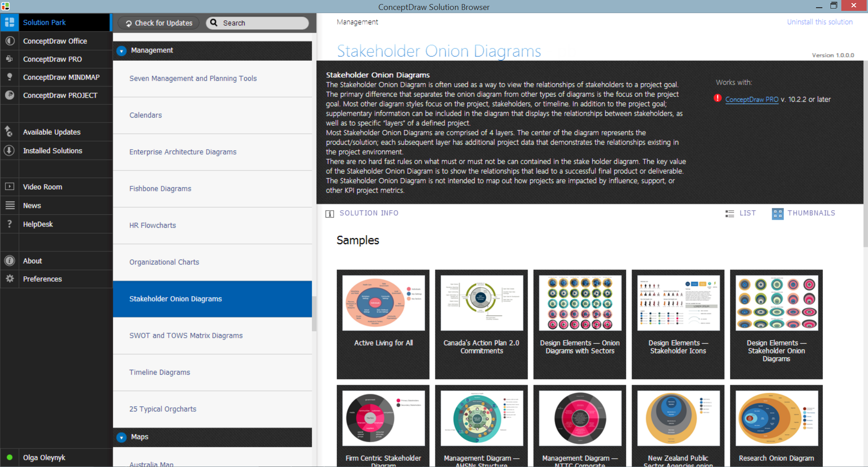Viewport: 868px width, 467px height.
Task: Click the HelpDesk question mark icon
Action: click(9, 223)
